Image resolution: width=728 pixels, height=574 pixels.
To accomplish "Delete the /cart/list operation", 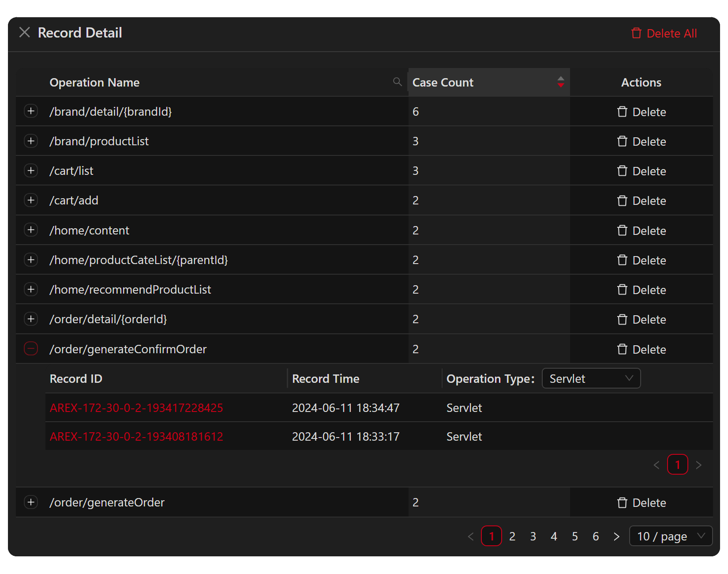I will click(642, 171).
